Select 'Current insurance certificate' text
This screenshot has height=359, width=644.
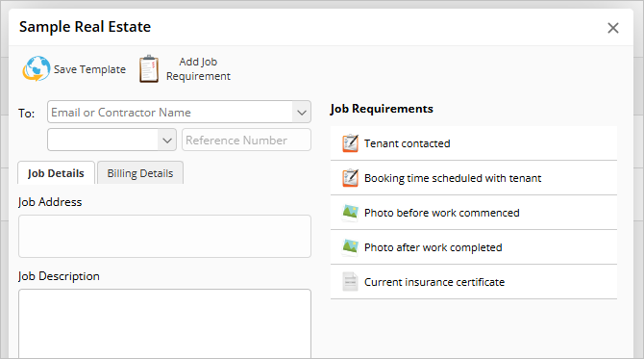pyautogui.click(x=434, y=282)
